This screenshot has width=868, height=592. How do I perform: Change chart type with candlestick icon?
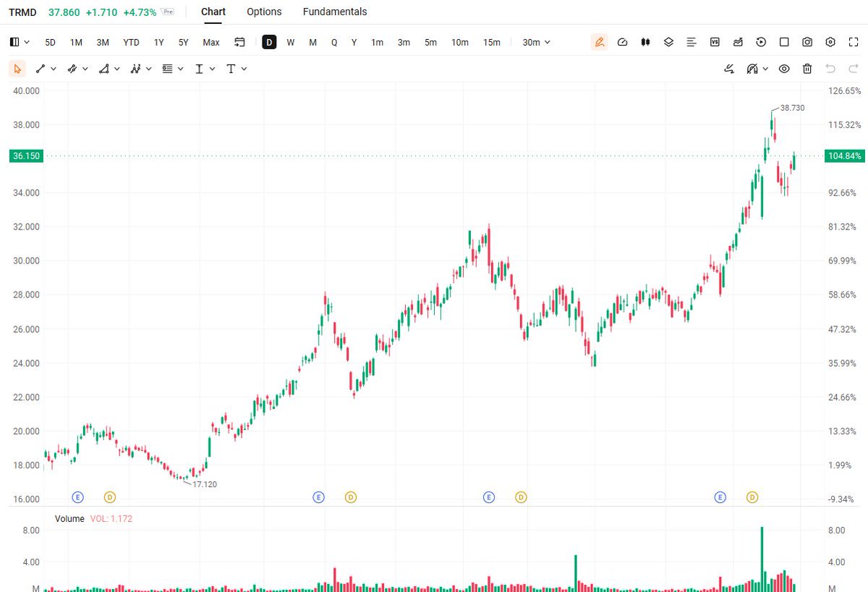pos(645,42)
